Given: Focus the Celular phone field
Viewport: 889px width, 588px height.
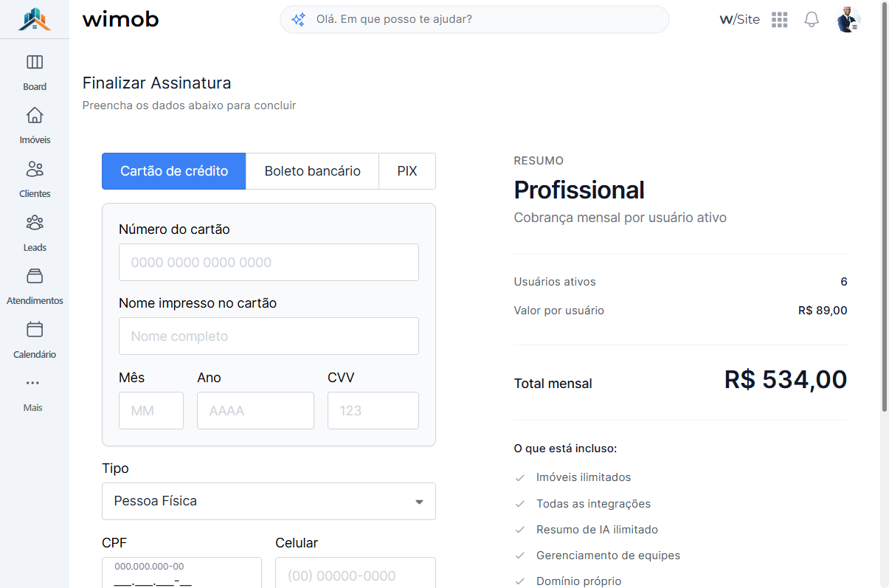Looking at the screenshot, I should [356, 573].
